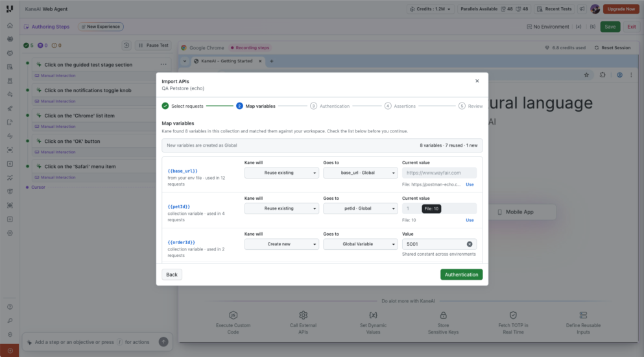
Task: Select step 'Click on the 'Chrome' list item'
Action: [79, 116]
